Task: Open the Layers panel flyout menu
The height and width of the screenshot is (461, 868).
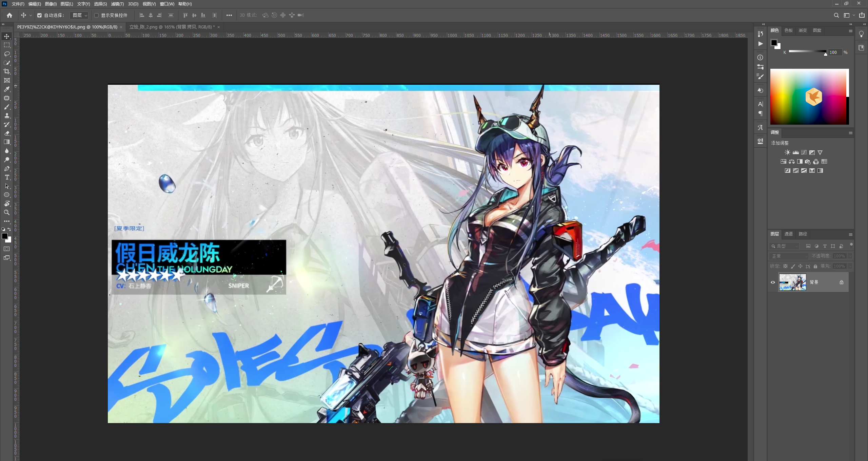Action: point(850,234)
